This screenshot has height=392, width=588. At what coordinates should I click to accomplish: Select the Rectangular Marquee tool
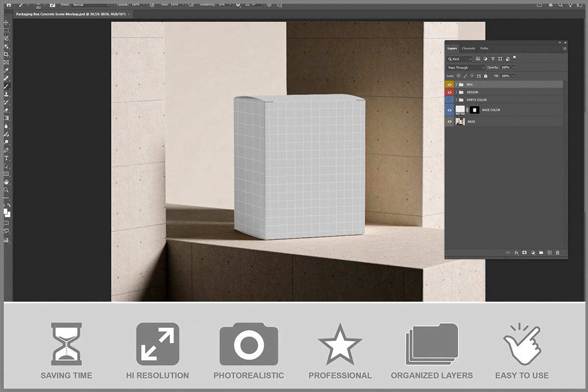pyautogui.click(x=6, y=30)
